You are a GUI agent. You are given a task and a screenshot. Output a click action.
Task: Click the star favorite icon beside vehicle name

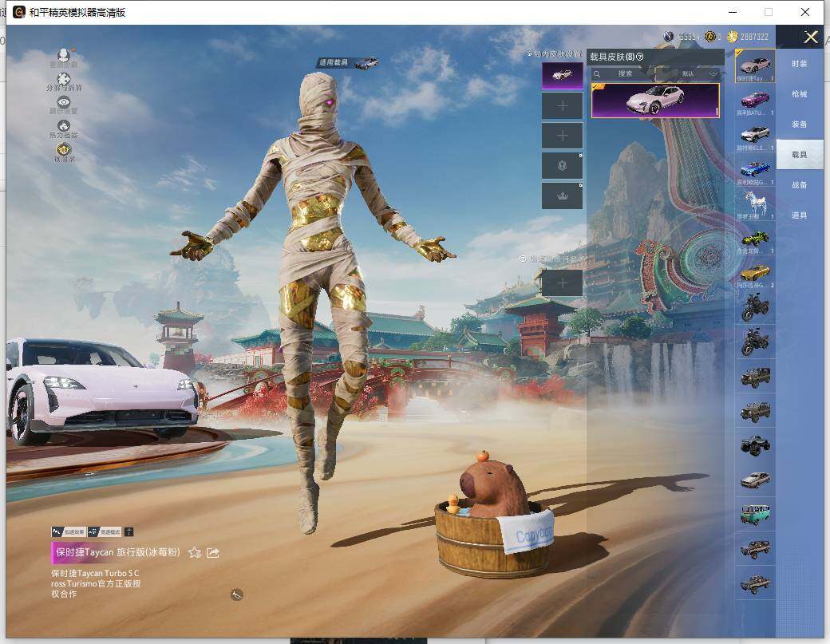coord(195,552)
